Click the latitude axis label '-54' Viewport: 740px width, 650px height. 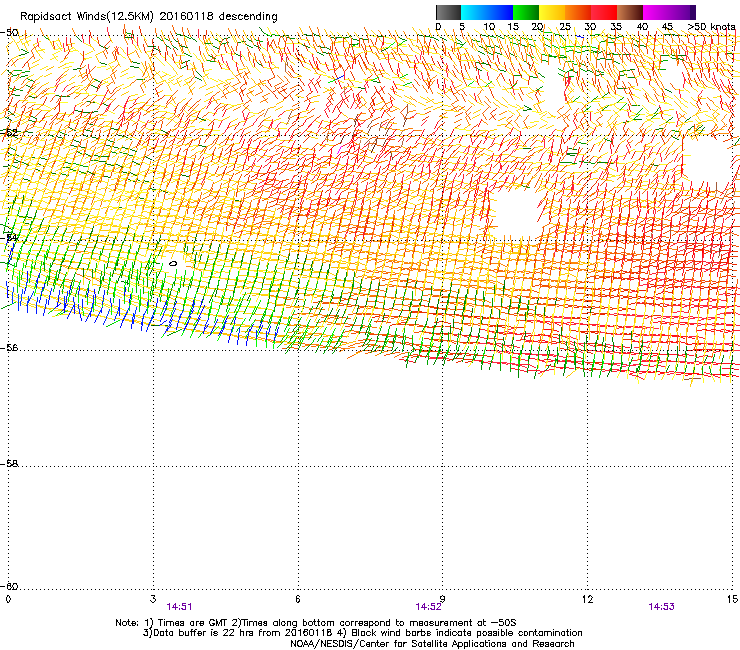click(10, 238)
